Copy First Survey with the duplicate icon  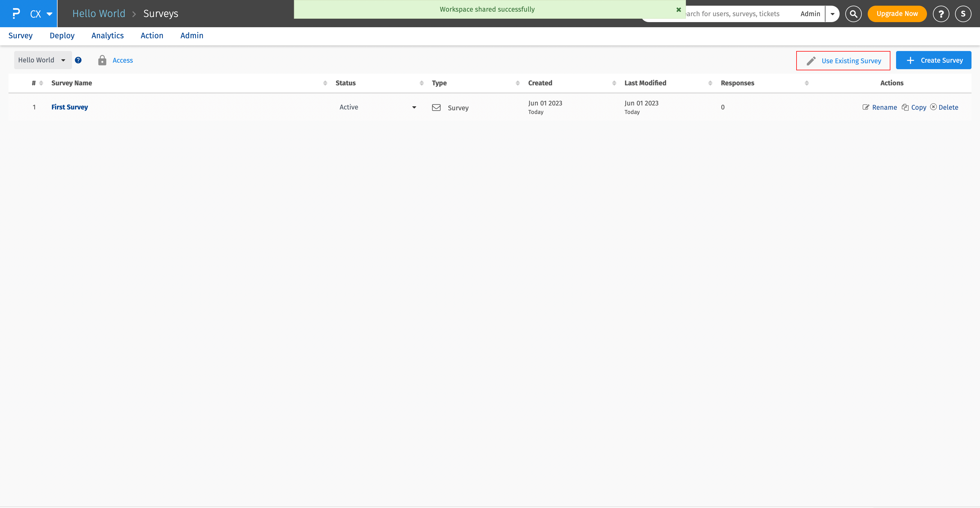[905, 107]
